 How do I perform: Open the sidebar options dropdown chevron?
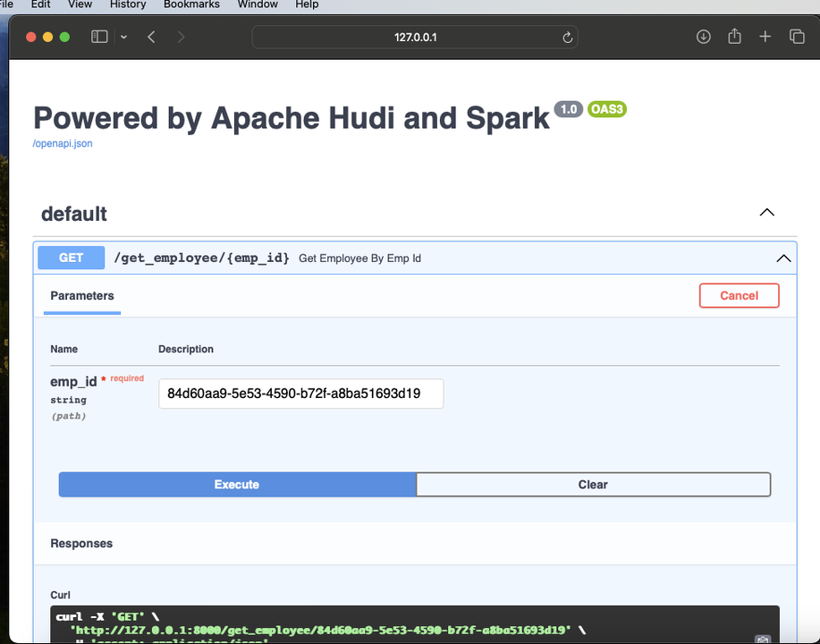pos(124,38)
